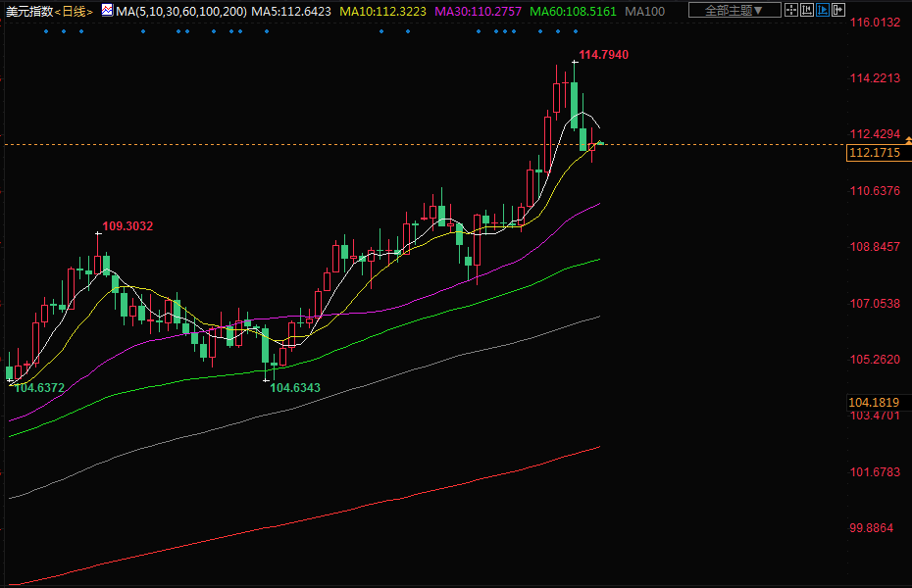Screen dimensions: 912x588
Task: Click the 109.3032 high price annotation
Action: coord(127,226)
